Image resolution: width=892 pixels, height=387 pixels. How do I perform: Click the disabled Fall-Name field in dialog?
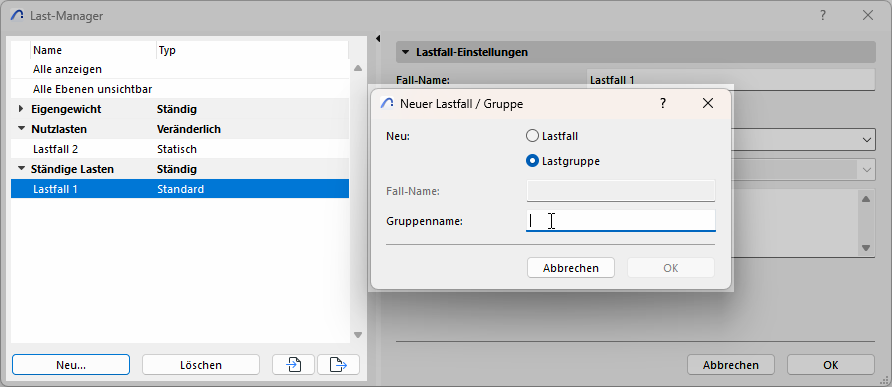[621, 191]
